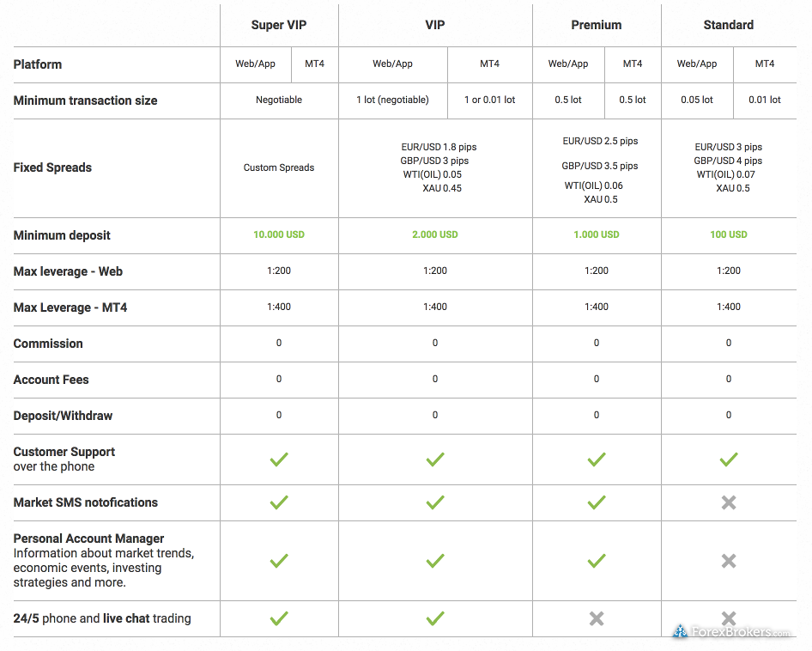Click the Premium 24/5 trading cross icon
Viewport: 812px width, 651px height.
point(597,618)
